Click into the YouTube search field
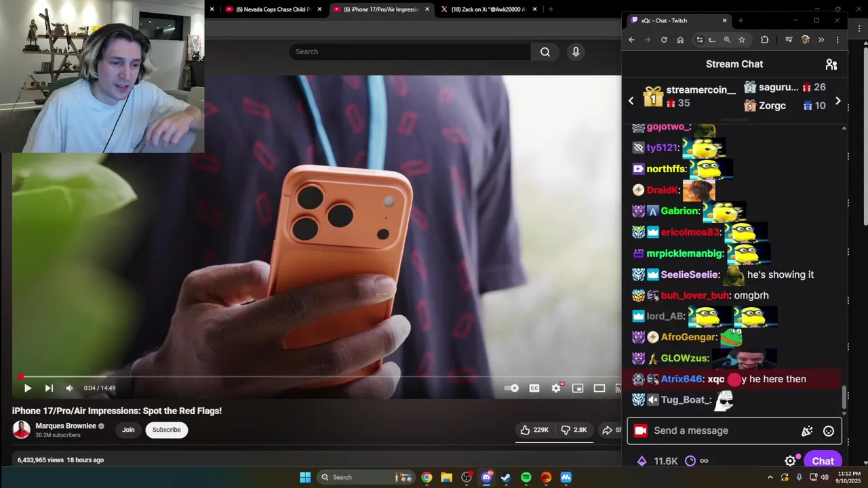The image size is (868, 488). pos(410,52)
